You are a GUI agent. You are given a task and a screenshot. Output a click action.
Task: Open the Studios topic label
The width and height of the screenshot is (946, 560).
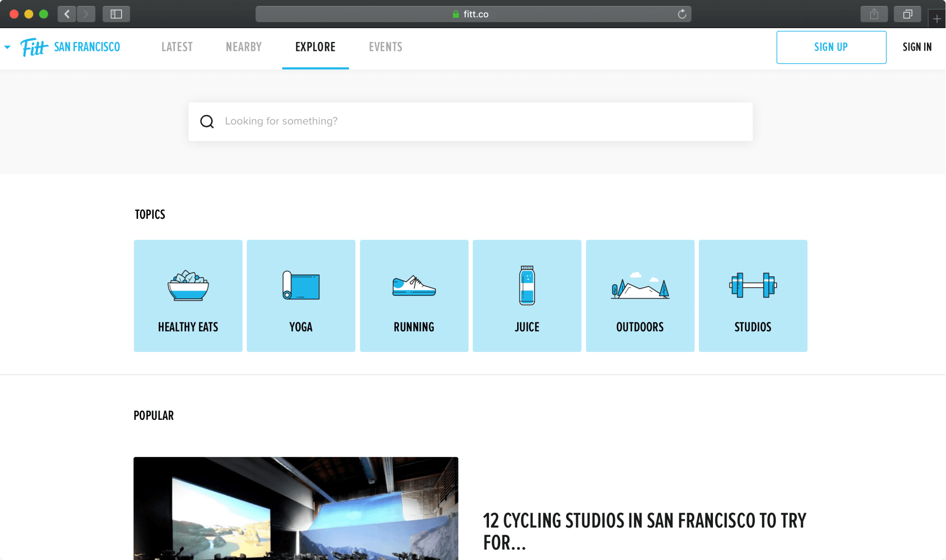(x=753, y=327)
